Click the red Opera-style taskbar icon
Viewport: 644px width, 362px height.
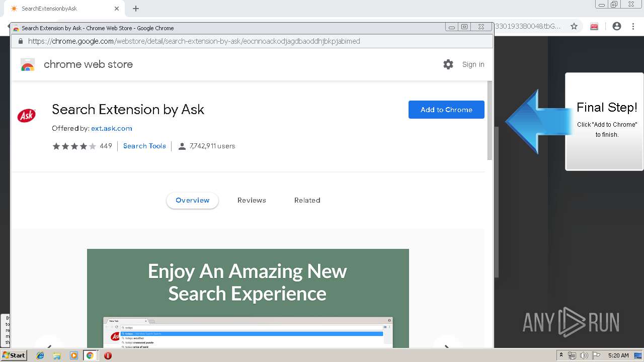108,355
